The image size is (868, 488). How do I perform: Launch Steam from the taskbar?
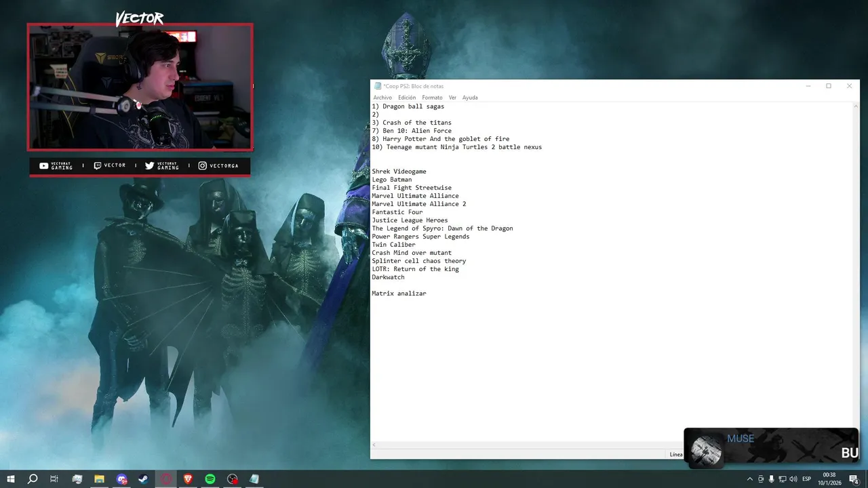tap(144, 479)
